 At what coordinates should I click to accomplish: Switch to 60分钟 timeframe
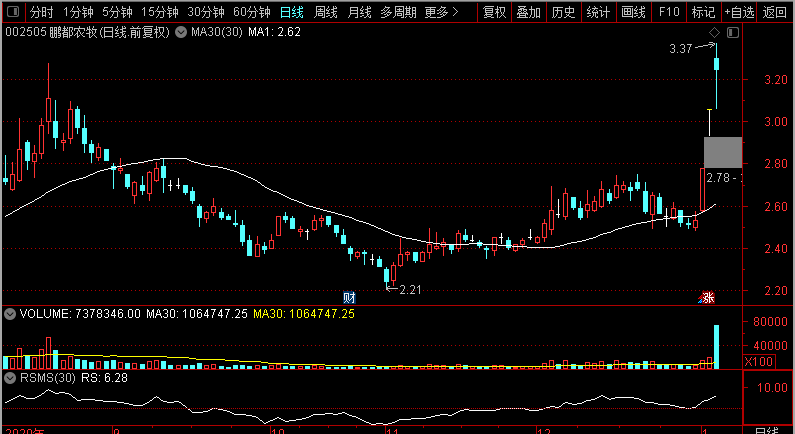coord(252,13)
